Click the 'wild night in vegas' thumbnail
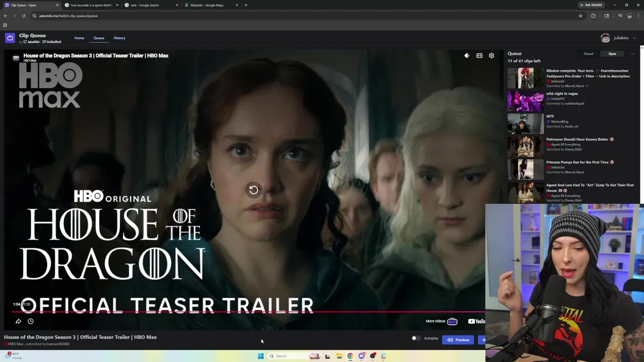This screenshot has height=362, width=644. (x=525, y=101)
